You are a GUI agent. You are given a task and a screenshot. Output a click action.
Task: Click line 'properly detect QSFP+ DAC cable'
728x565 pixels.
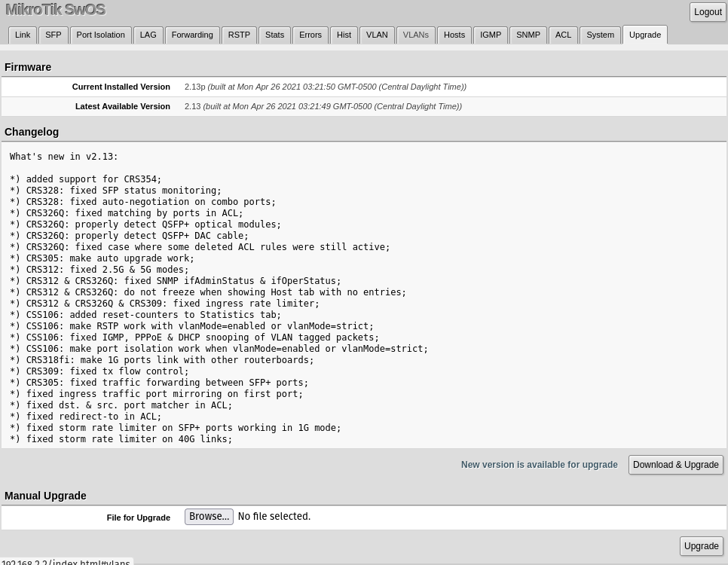point(129,235)
